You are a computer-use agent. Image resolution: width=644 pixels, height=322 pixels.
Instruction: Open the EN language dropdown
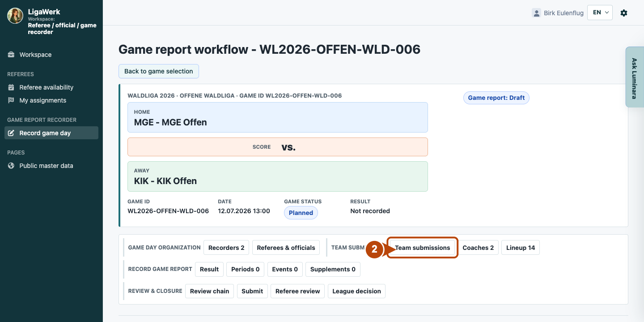pyautogui.click(x=600, y=13)
